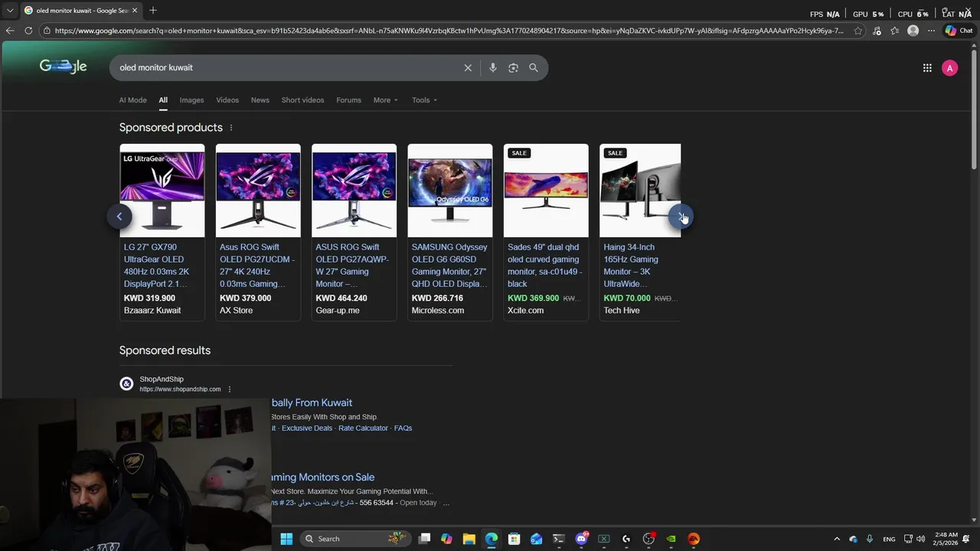Click the Samsung Odyssey OLED G6 image

click(x=450, y=191)
